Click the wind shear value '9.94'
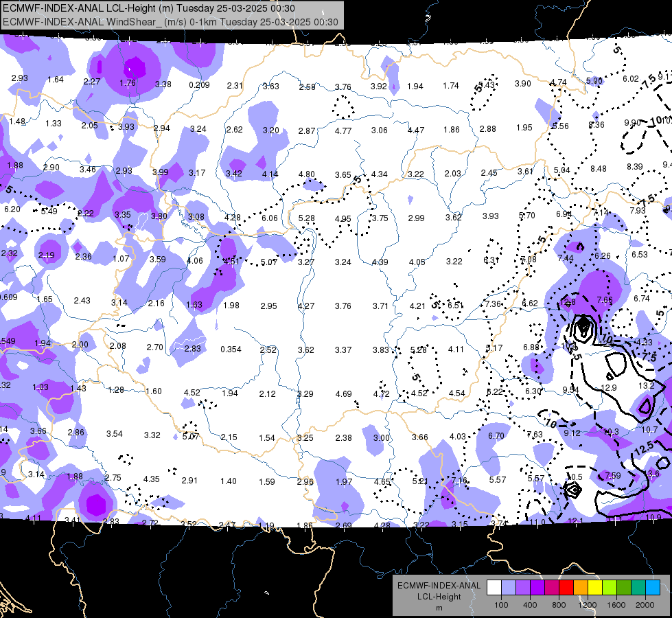 click(x=570, y=390)
